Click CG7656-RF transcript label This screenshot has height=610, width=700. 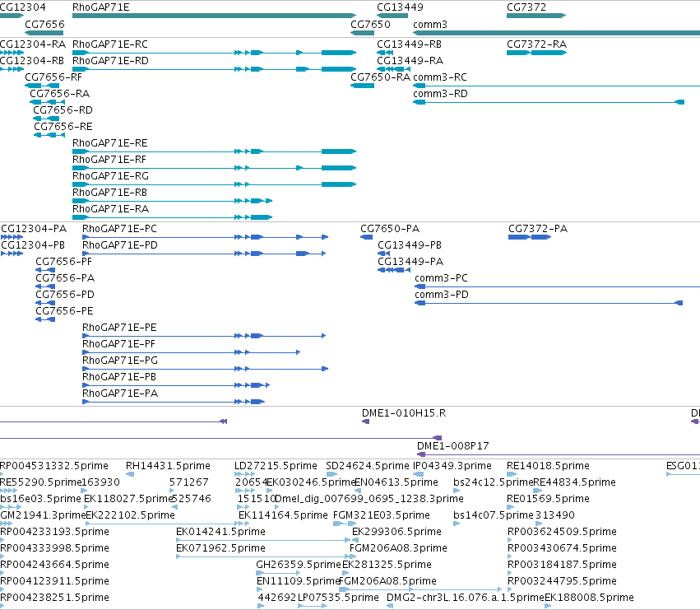coord(53,77)
